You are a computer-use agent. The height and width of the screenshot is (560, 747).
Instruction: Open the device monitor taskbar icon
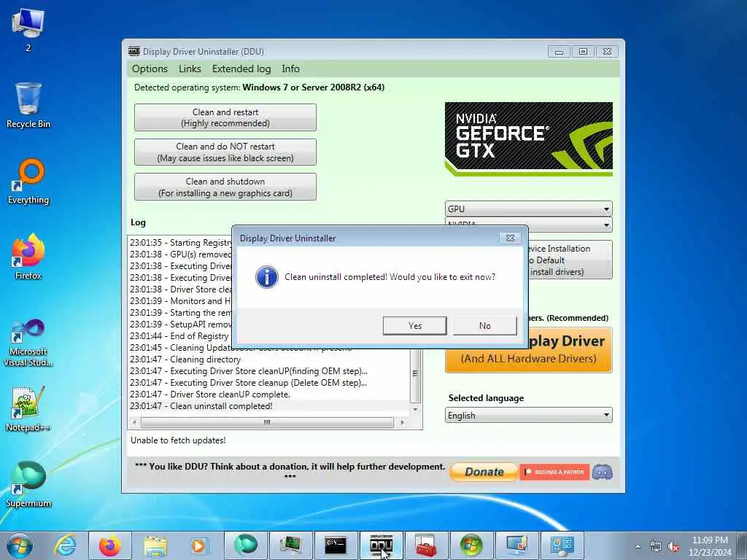290,545
